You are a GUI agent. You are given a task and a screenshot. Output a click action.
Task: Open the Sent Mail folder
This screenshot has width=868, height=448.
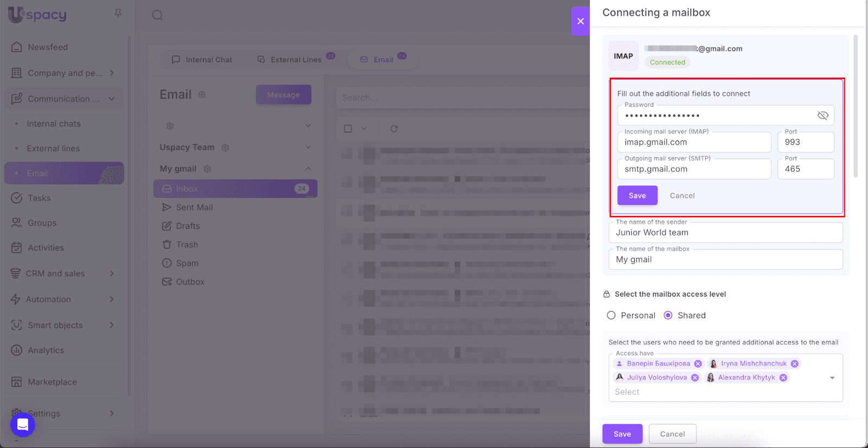tap(194, 207)
